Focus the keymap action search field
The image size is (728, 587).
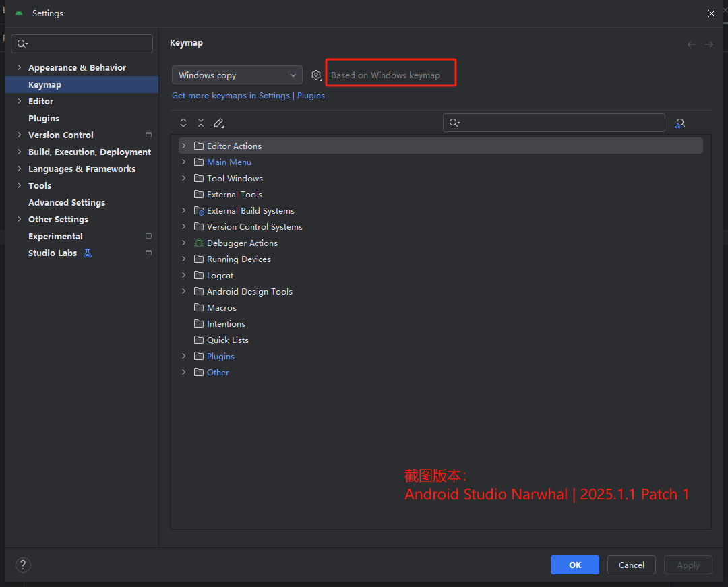554,123
